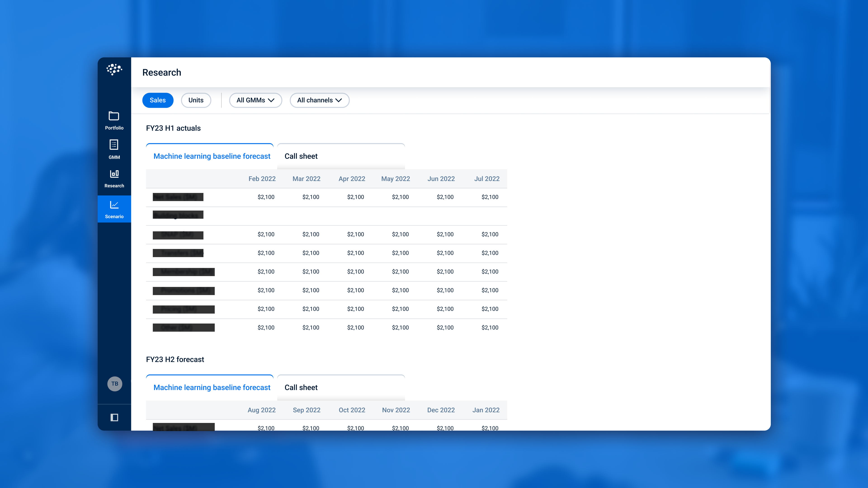Click the app logo in sidebar
This screenshot has height=488, width=868.
(x=114, y=69)
